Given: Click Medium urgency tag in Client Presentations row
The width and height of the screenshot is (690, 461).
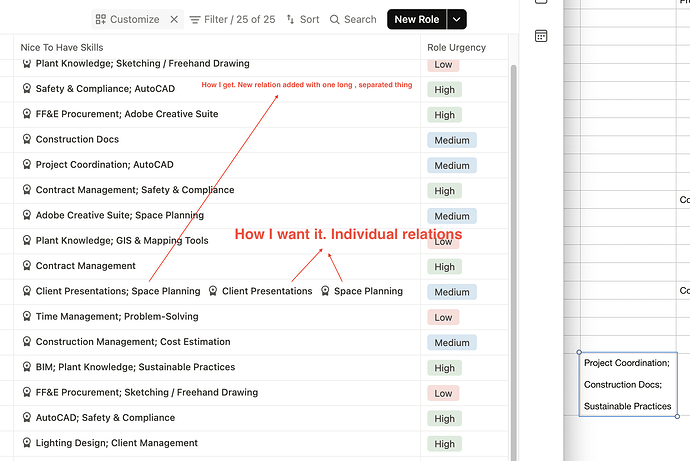Looking at the screenshot, I should click(452, 292).
